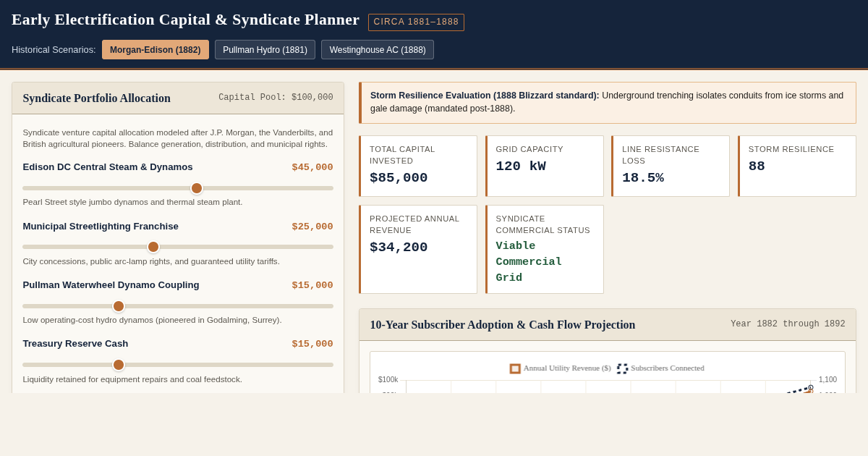Click the Syndicate Portfolio Allocation heading
The height and width of the screenshot is (456, 868).
pos(97,98)
